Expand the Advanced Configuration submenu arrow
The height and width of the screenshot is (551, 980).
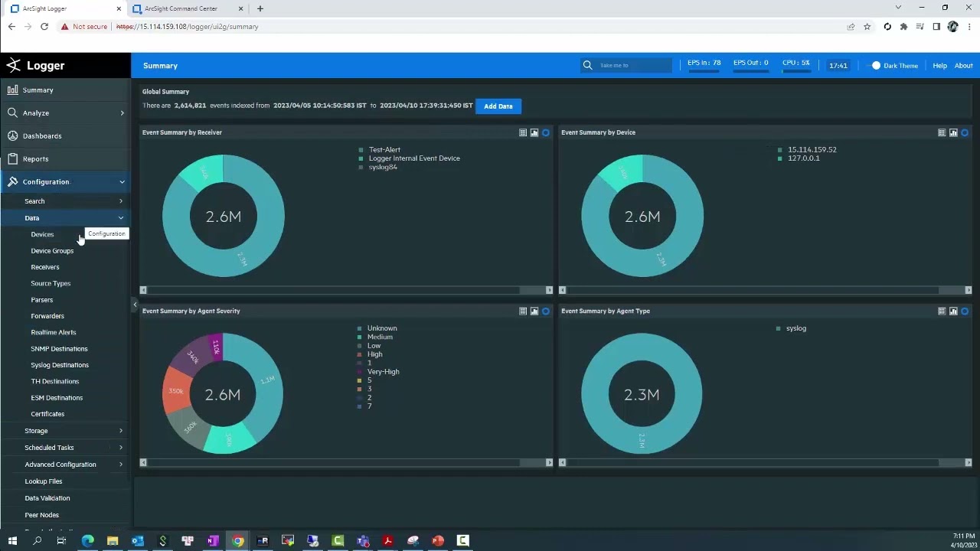(120, 465)
